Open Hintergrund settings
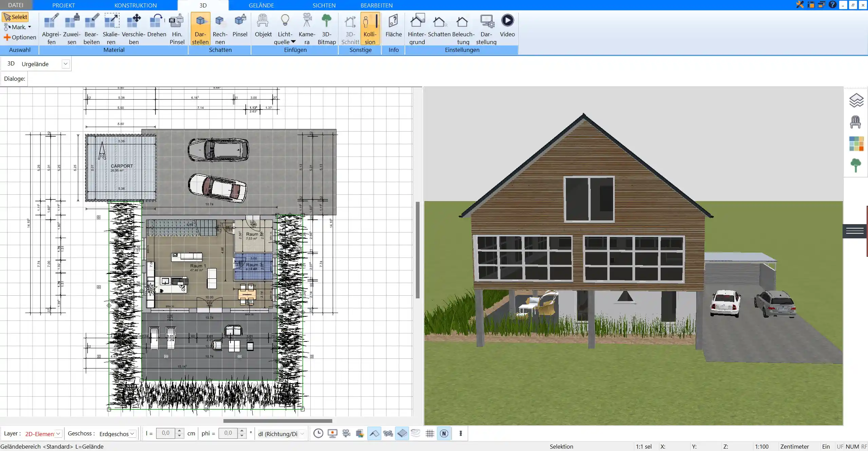Screen dimensions: 868x451 point(417,29)
